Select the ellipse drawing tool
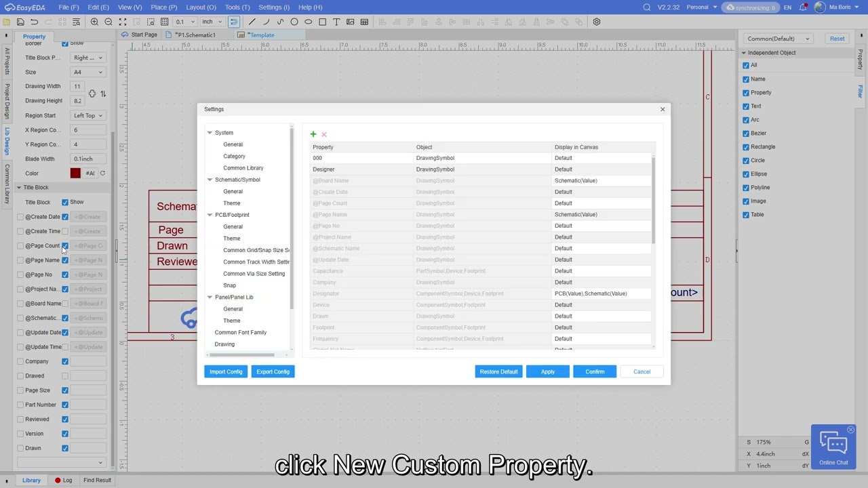Image resolution: width=868 pixels, height=488 pixels. pyautogui.click(x=309, y=22)
